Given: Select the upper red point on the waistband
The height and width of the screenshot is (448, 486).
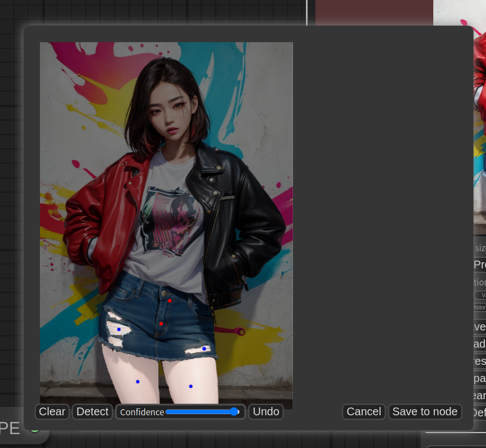Looking at the screenshot, I should click(170, 301).
